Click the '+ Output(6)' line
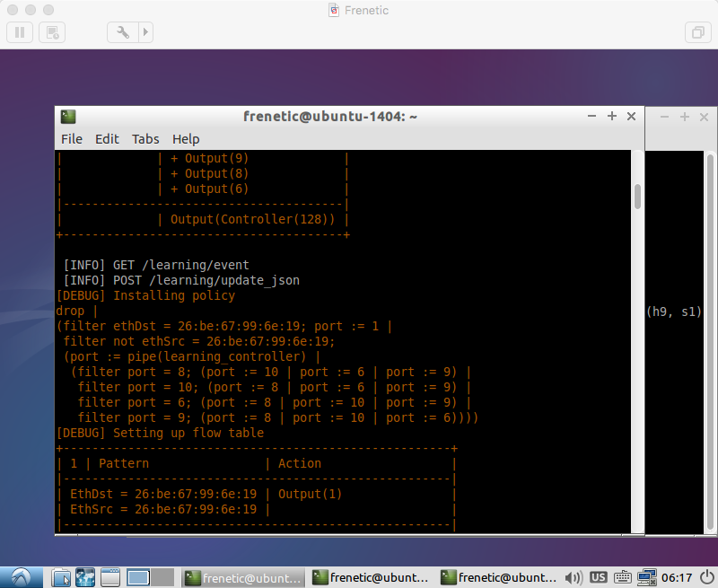Screen dimensions: 718x588 (x=209, y=189)
